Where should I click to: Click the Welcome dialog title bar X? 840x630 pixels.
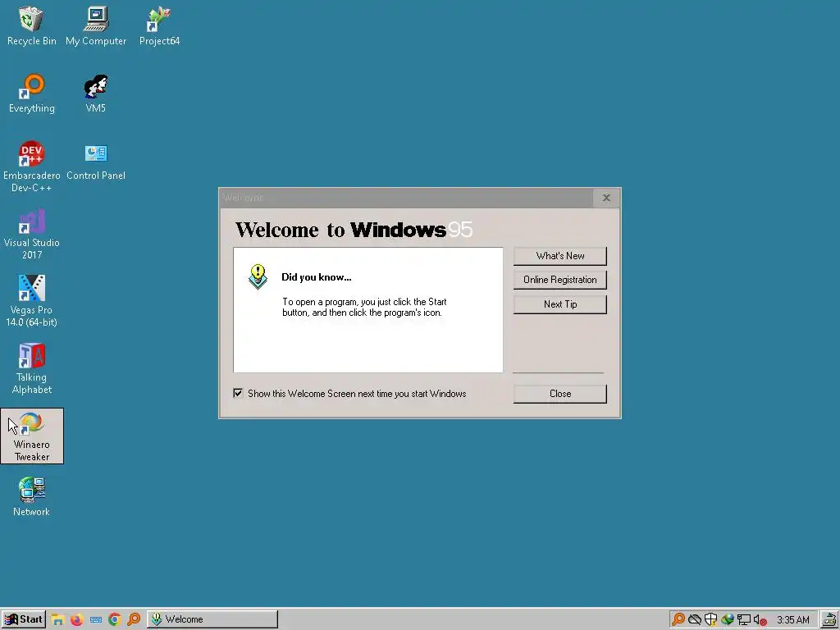click(x=606, y=198)
